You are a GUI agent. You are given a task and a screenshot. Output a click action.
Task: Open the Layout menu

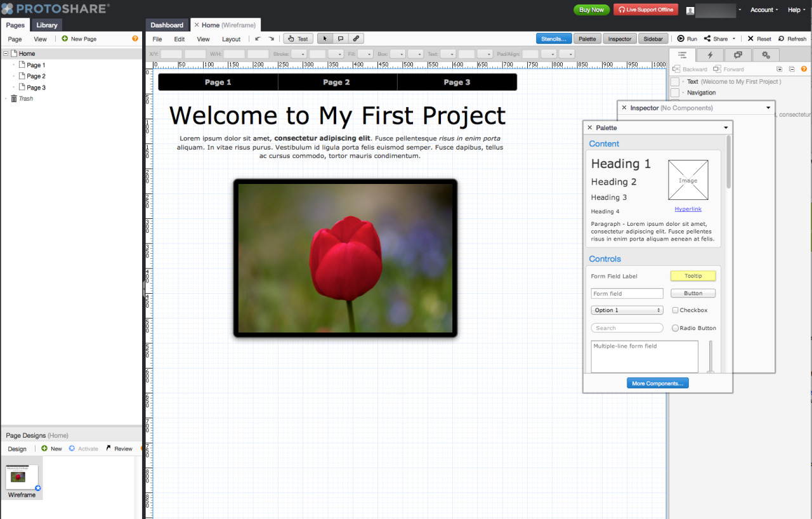pyautogui.click(x=231, y=39)
